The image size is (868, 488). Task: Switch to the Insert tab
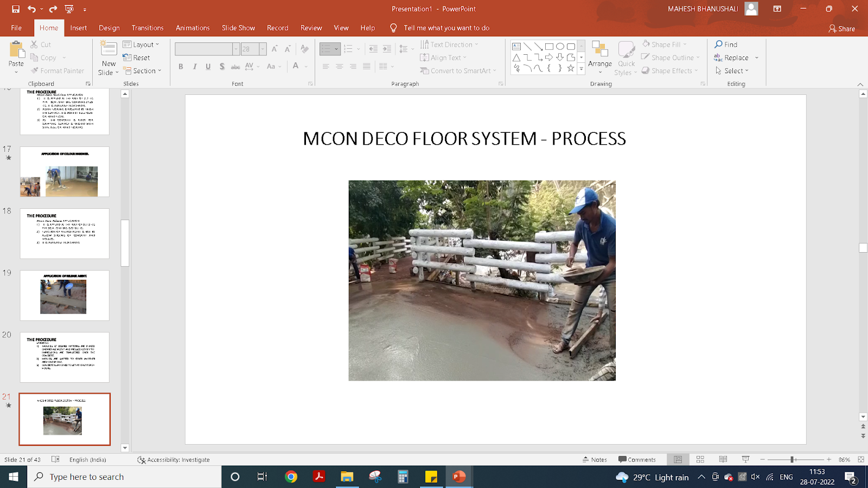click(x=78, y=28)
